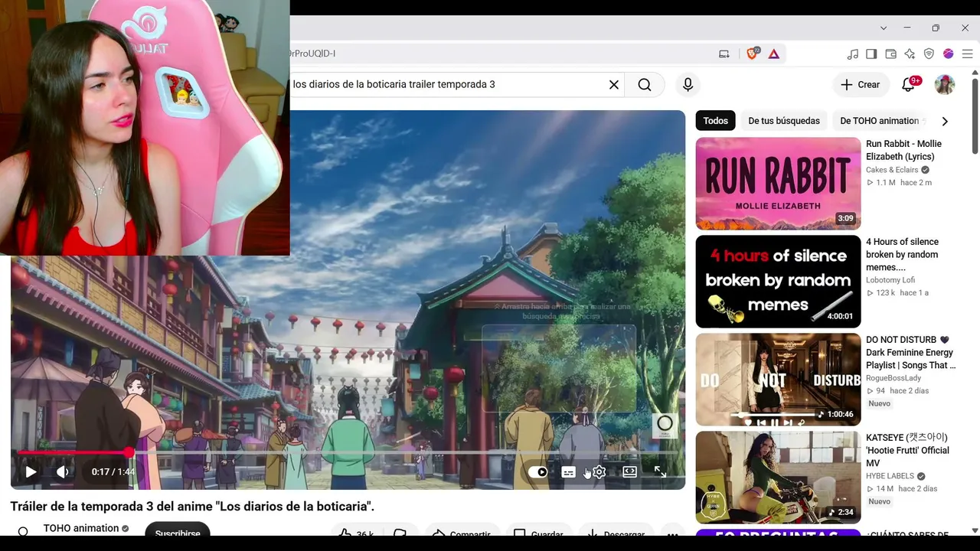The image size is (980, 551).
Task: Restore down the browser window
Action: coord(936,28)
